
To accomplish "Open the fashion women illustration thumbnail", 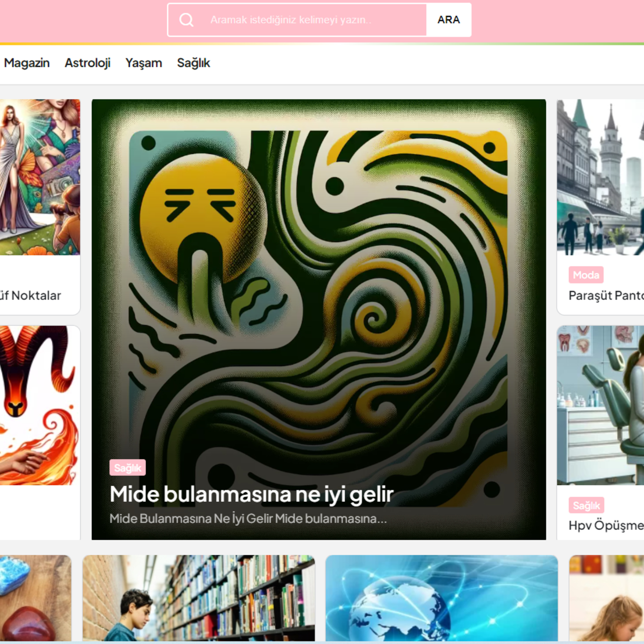I will point(40,177).
